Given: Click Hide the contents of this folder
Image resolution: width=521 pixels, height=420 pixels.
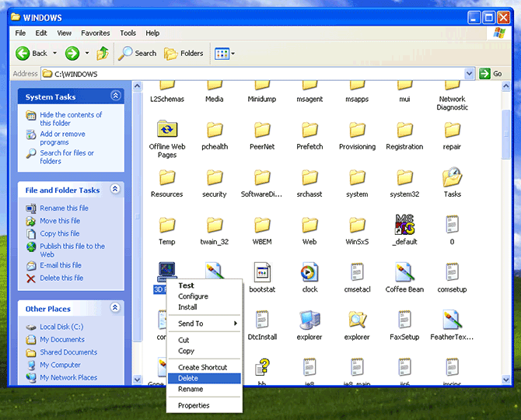Looking at the screenshot, I should [71, 119].
